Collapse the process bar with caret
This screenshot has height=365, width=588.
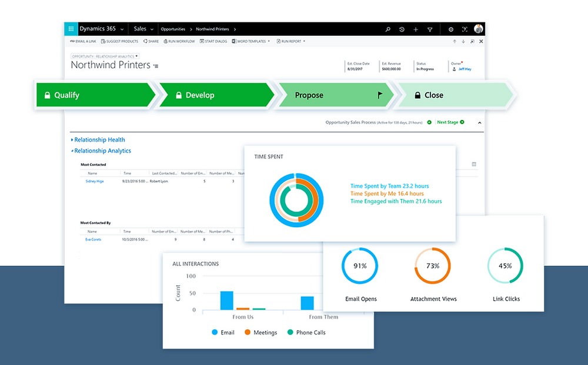pyautogui.click(x=480, y=123)
